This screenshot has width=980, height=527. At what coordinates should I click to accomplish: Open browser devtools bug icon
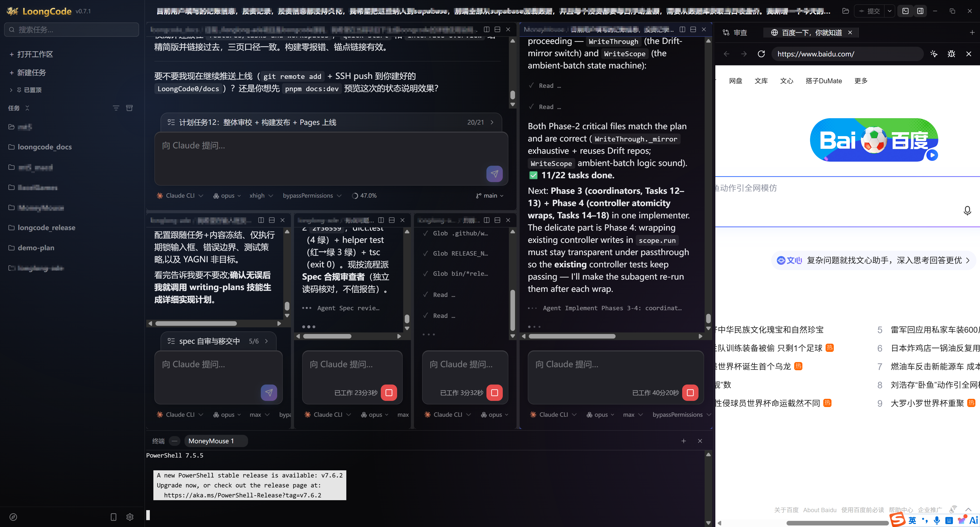tap(951, 54)
